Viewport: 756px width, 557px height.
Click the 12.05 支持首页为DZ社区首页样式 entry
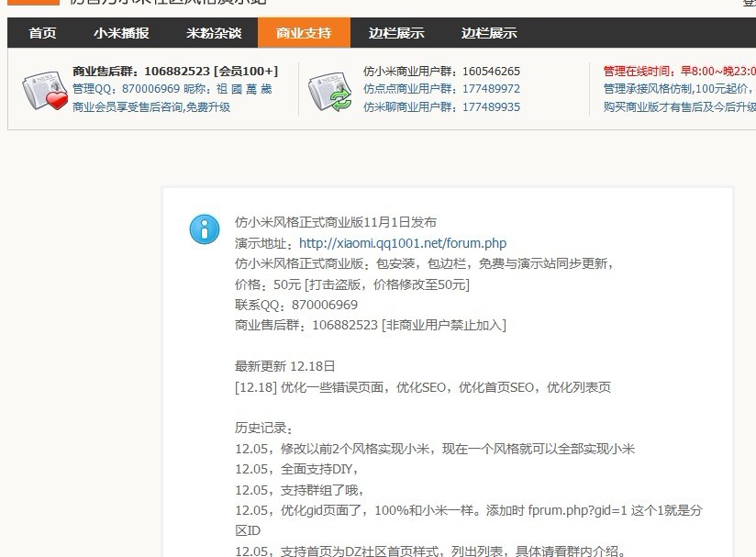(x=431, y=551)
